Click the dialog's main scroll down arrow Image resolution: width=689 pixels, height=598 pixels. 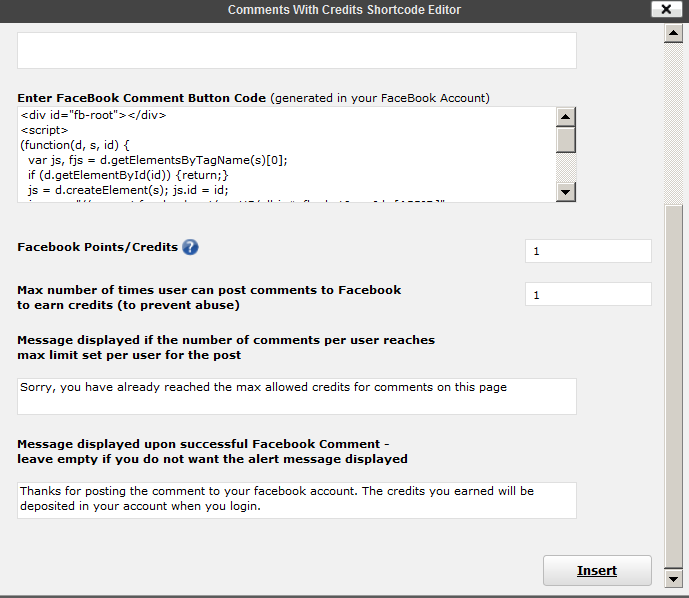point(673,577)
